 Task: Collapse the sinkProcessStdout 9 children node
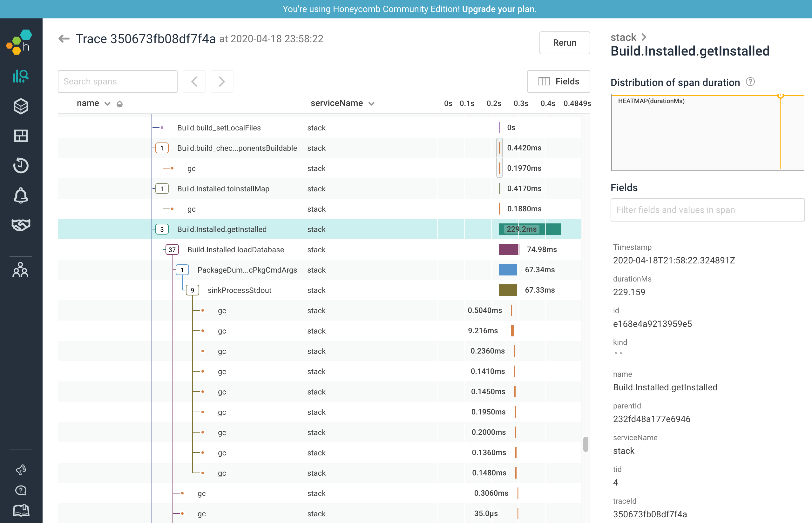193,290
